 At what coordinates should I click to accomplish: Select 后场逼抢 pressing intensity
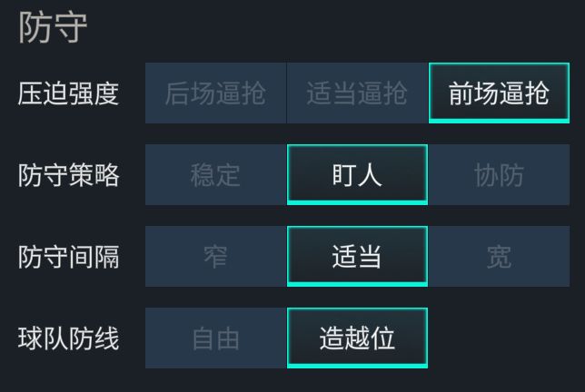[x=215, y=93]
